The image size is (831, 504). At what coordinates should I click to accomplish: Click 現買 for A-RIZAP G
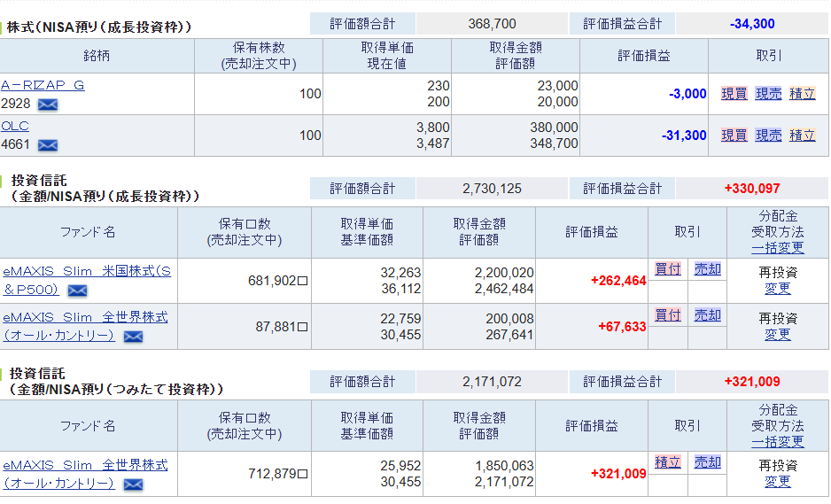coord(734,94)
